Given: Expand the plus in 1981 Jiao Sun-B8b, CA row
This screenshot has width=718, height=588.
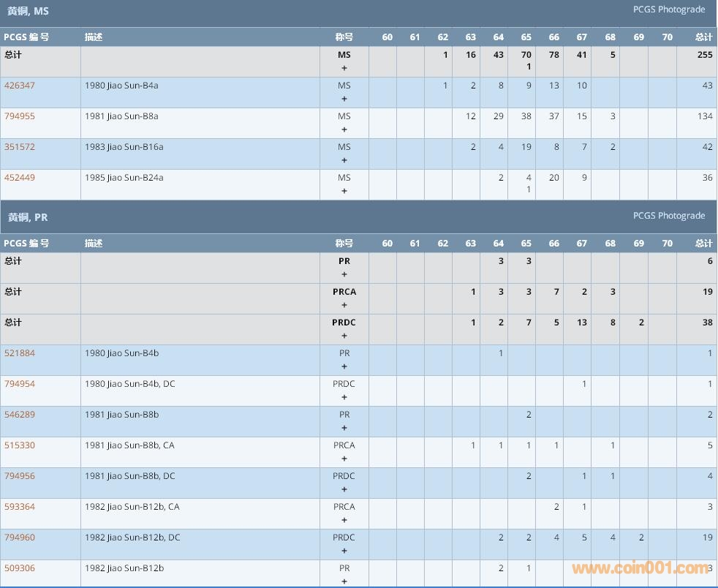Looking at the screenshot, I should coord(344,459).
